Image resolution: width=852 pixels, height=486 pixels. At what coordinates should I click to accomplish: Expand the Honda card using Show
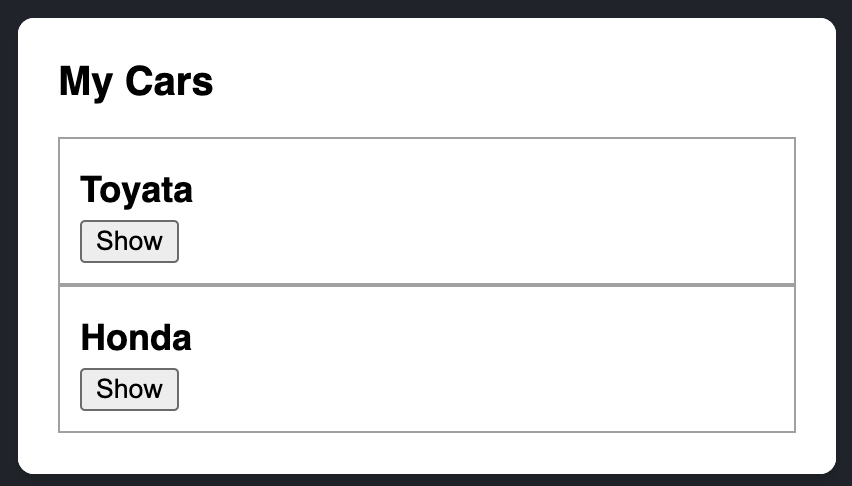129,389
